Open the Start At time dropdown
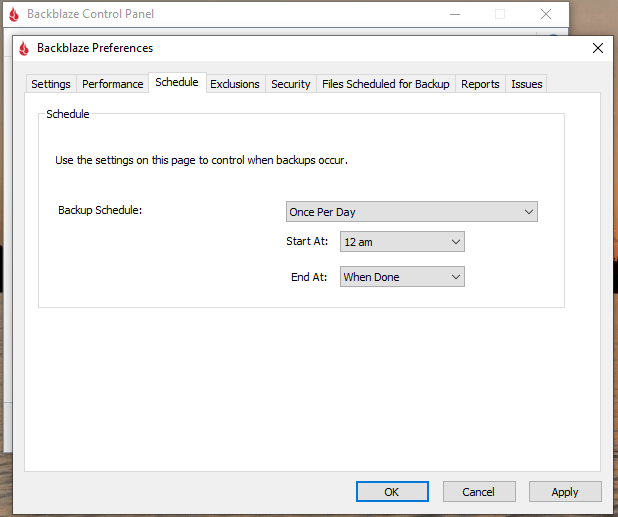This screenshot has height=517, width=618. [401, 242]
